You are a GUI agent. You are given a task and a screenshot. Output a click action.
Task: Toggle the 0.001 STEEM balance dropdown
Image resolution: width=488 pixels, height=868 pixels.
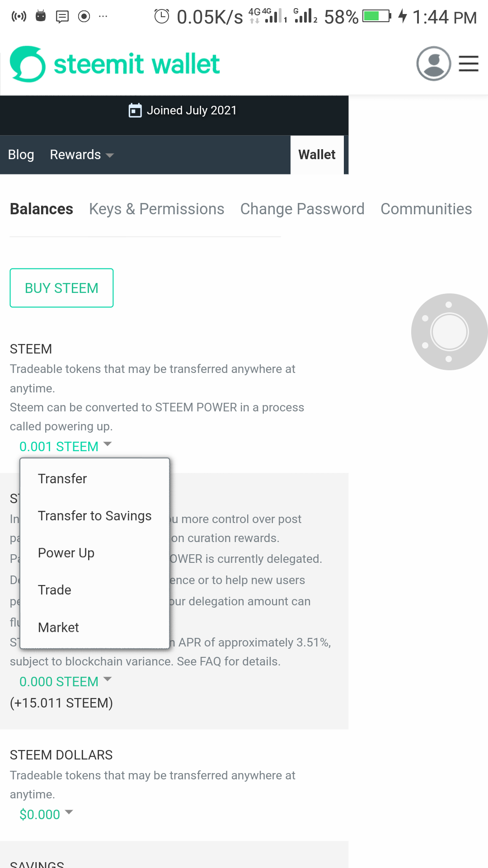65,446
